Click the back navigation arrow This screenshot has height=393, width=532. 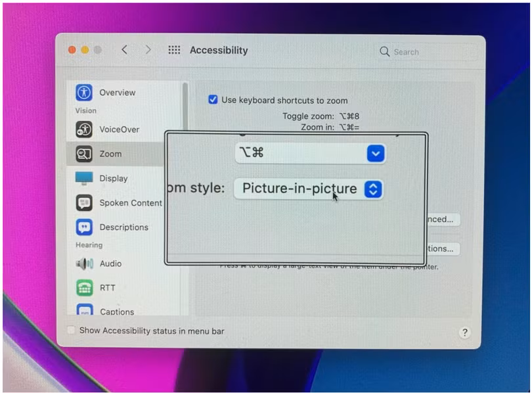pos(125,50)
